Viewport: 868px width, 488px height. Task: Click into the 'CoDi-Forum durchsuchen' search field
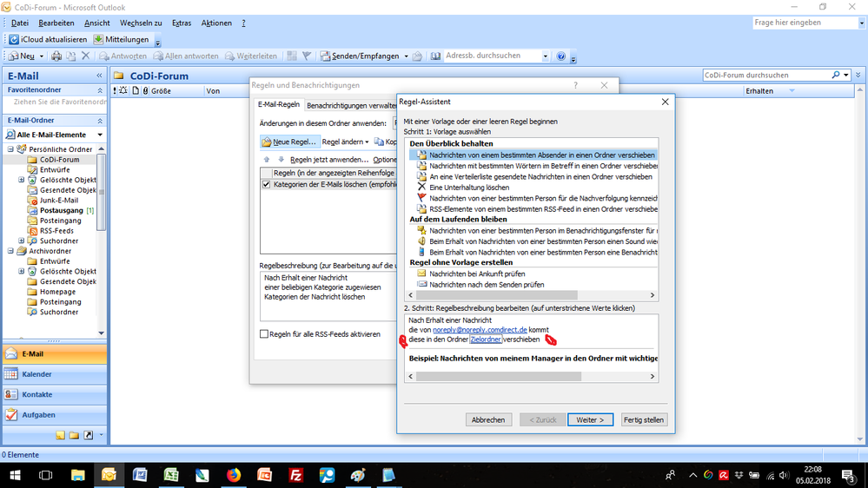tap(765, 76)
